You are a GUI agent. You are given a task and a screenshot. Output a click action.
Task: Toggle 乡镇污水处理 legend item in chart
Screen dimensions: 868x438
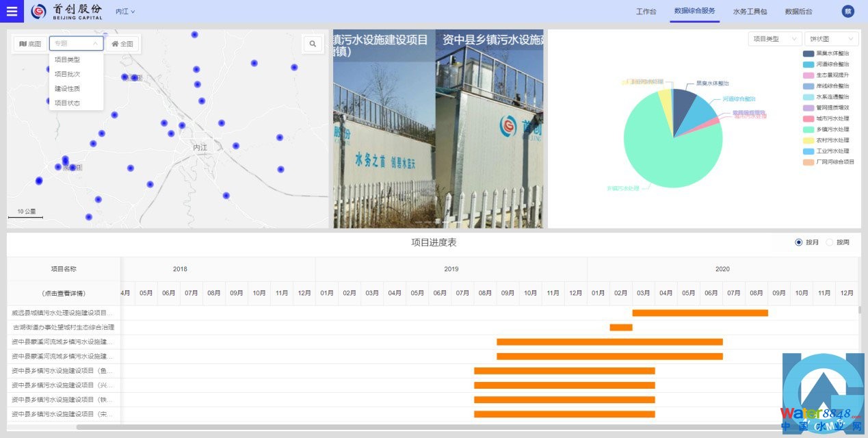[832, 129]
